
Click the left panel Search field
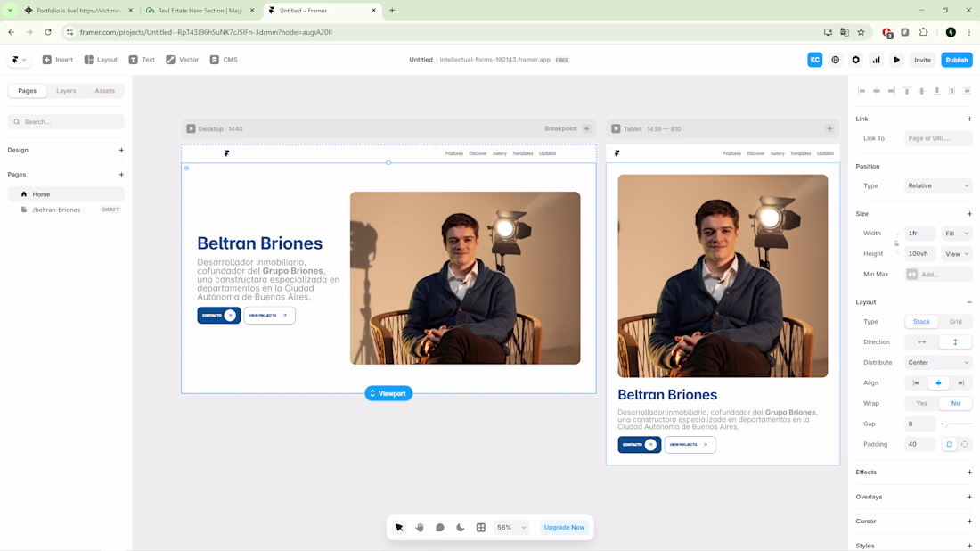66,122
